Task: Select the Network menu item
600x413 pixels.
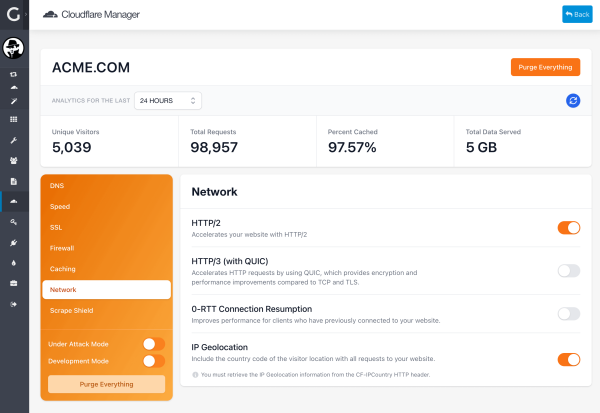Action: coord(106,290)
